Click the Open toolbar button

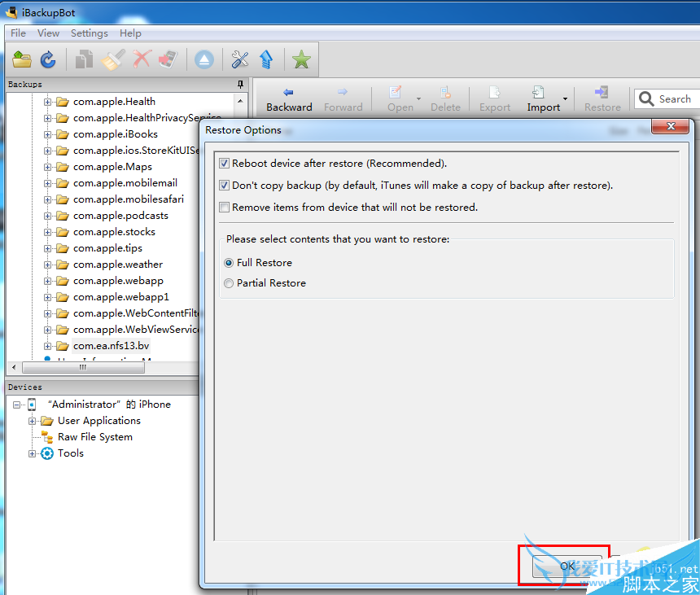[x=400, y=99]
